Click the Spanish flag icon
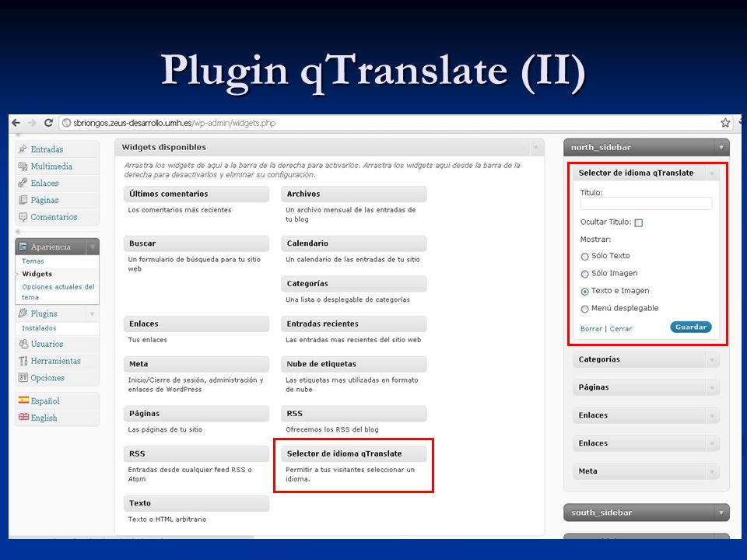747x560 pixels. 23,400
